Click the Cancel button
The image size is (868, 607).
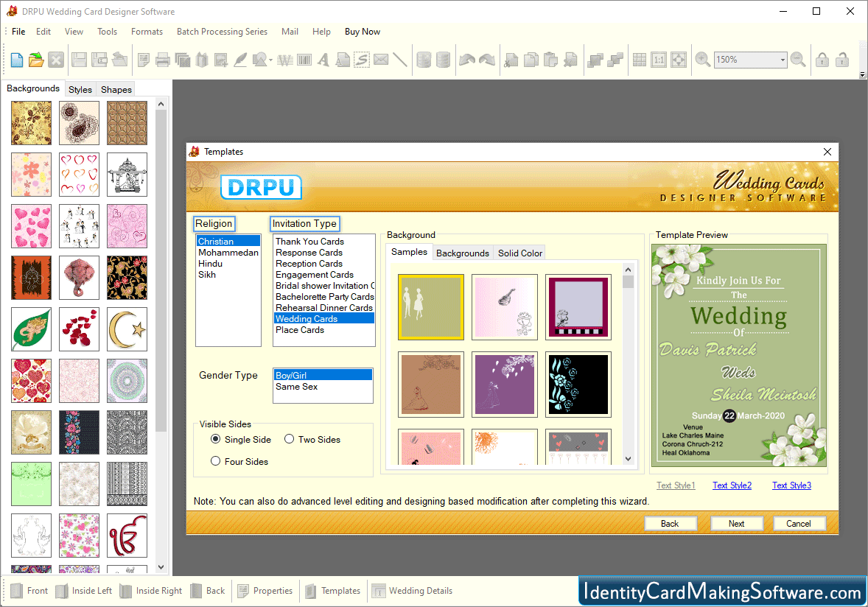click(798, 524)
